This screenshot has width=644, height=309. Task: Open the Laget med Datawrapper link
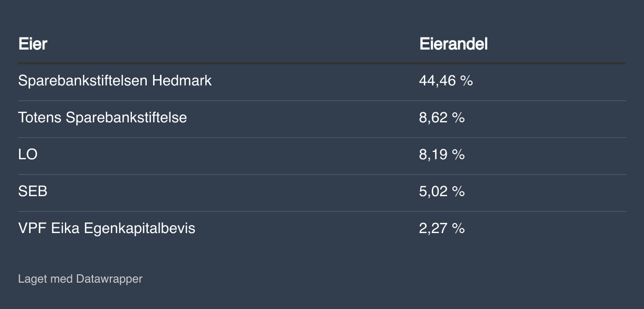[x=80, y=278]
